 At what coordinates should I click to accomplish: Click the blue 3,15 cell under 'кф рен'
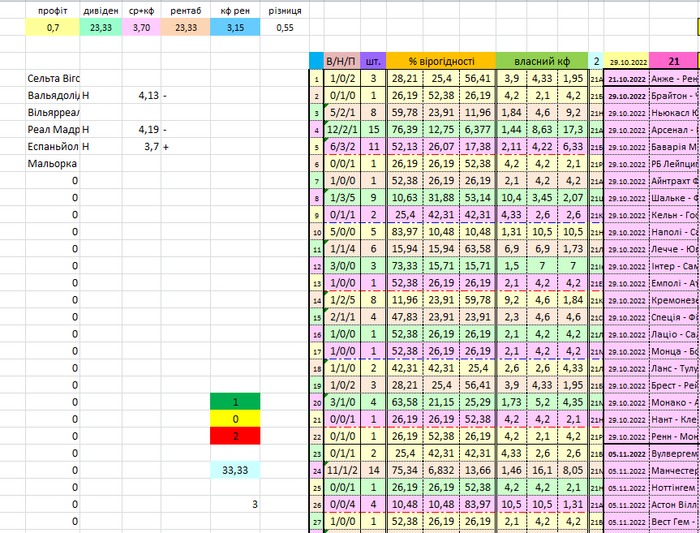235,28
